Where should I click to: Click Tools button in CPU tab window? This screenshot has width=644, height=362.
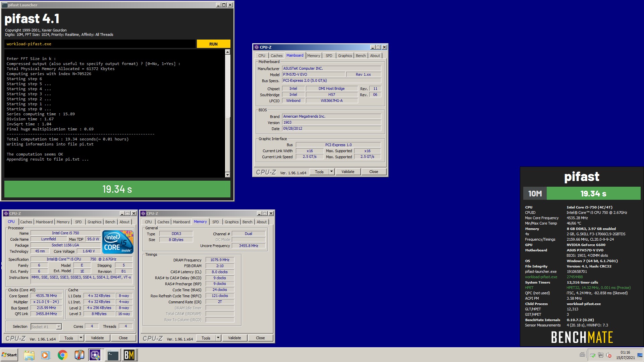coord(69,338)
